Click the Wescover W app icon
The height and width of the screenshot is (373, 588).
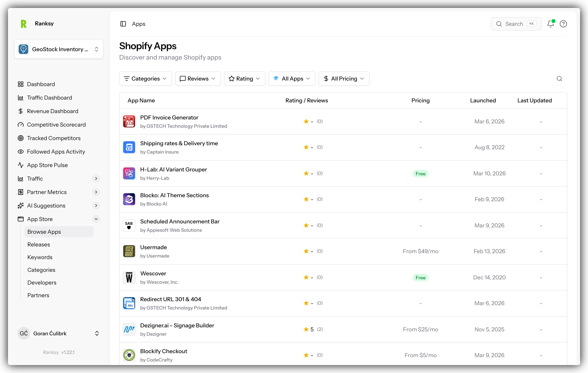129,277
